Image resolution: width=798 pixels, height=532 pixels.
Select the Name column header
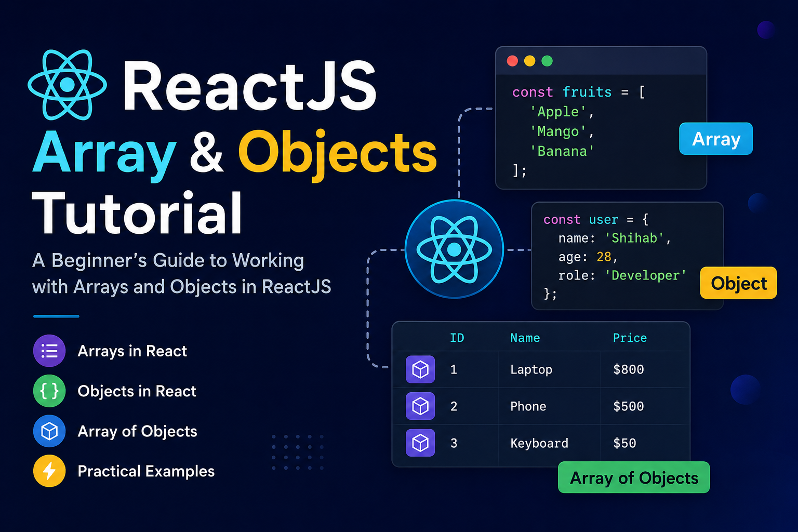point(525,338)
